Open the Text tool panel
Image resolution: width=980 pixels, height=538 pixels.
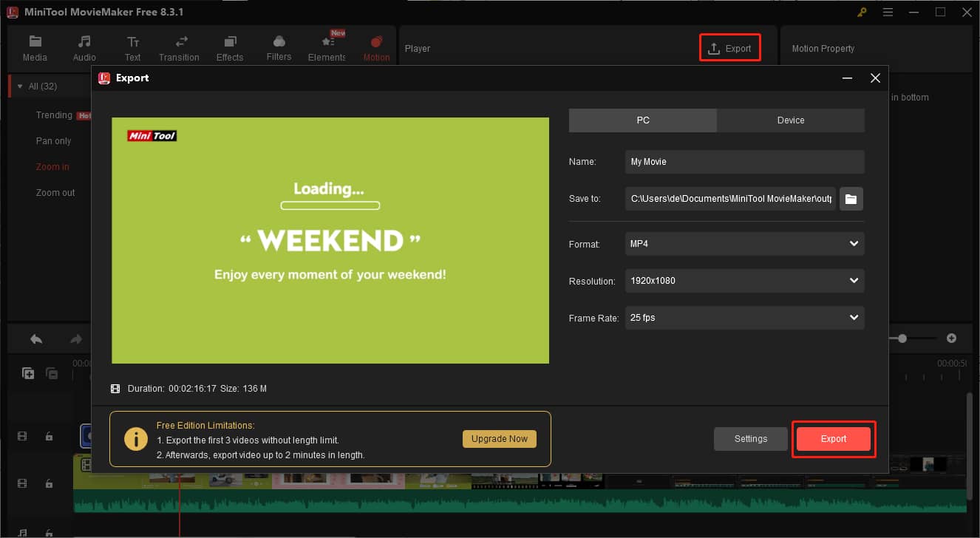pyautogui.click(x=133, y=47)
